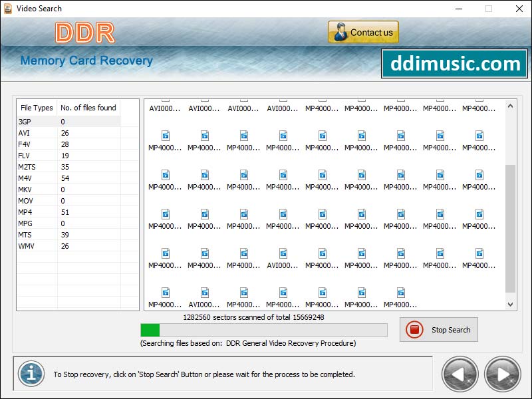Click the Video Search title bar lock icon
The height and width of the screenshot is (399, 532).
(x=7, y=9)
